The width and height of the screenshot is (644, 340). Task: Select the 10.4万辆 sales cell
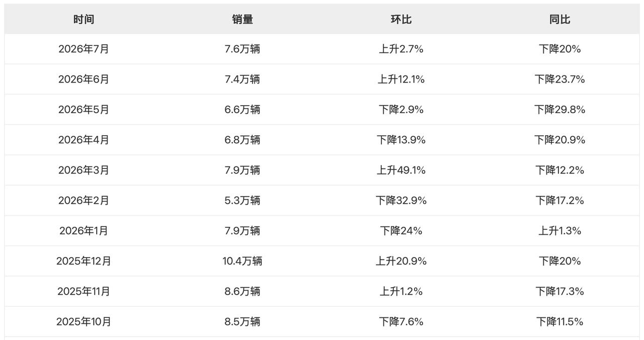click(243, 261)
